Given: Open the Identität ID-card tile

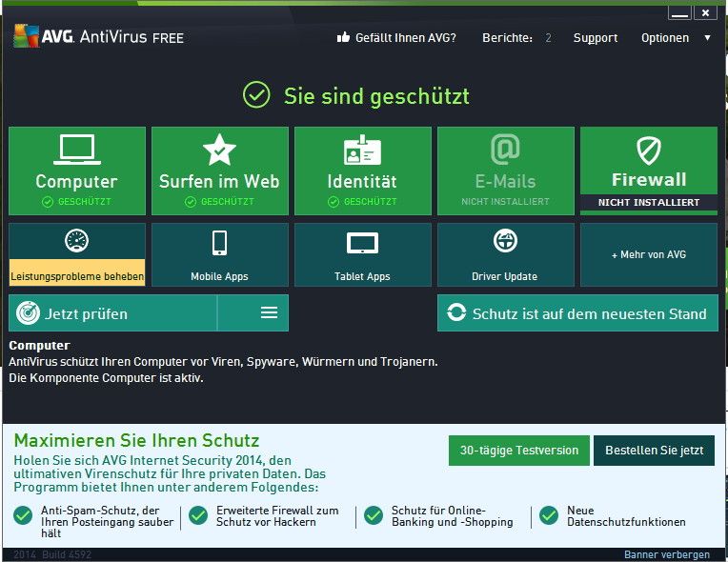Looking at the screenshot, I should [363, 171].
